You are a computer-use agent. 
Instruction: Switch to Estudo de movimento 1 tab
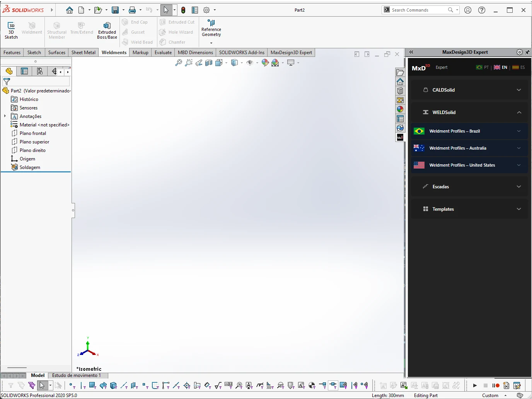click(x=77, y=375)
